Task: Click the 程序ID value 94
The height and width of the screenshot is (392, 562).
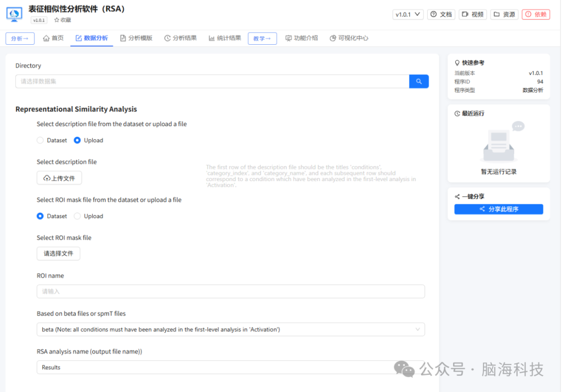Action: (x=540, y=82)
